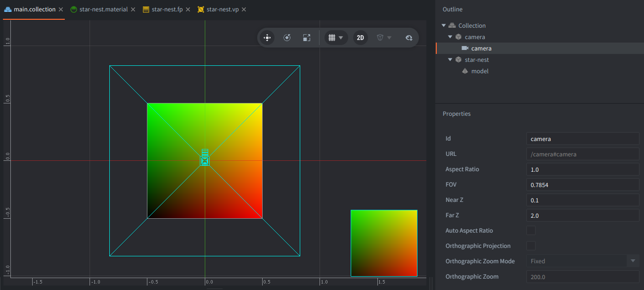Click the camera gizmo at scene origin
This screenshot has width=644, height=290.
205,158
